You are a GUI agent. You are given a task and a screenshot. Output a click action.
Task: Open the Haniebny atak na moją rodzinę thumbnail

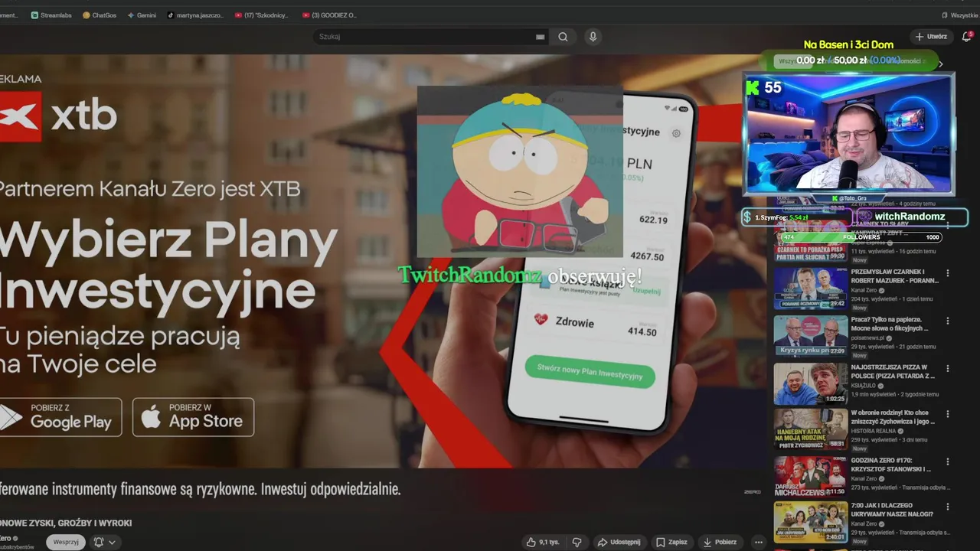click(810, 429)
